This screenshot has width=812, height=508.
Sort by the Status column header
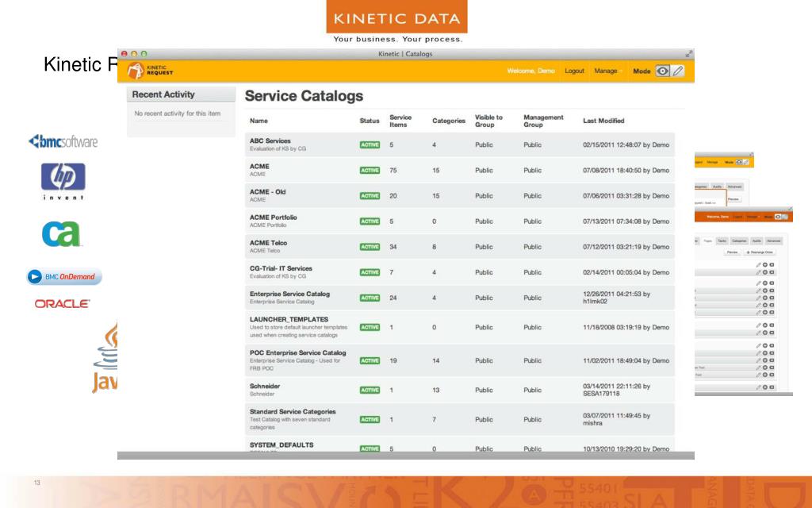pyautogui.click(x=370, y=121)
